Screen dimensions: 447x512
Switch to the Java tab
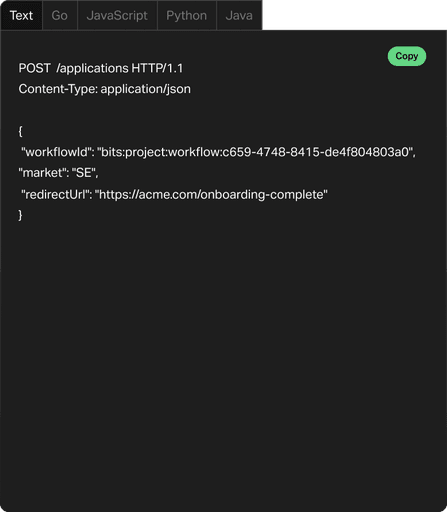239,15
